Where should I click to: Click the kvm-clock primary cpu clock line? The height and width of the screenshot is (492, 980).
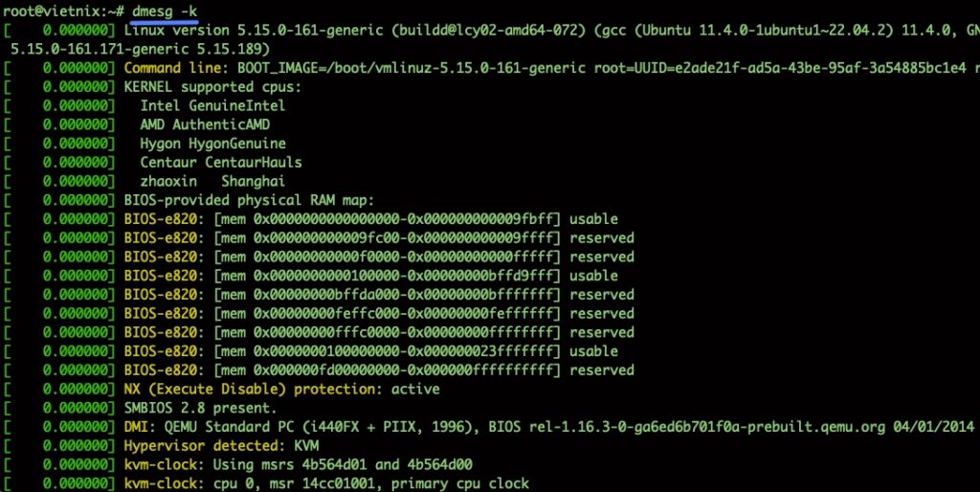(325, 484)
